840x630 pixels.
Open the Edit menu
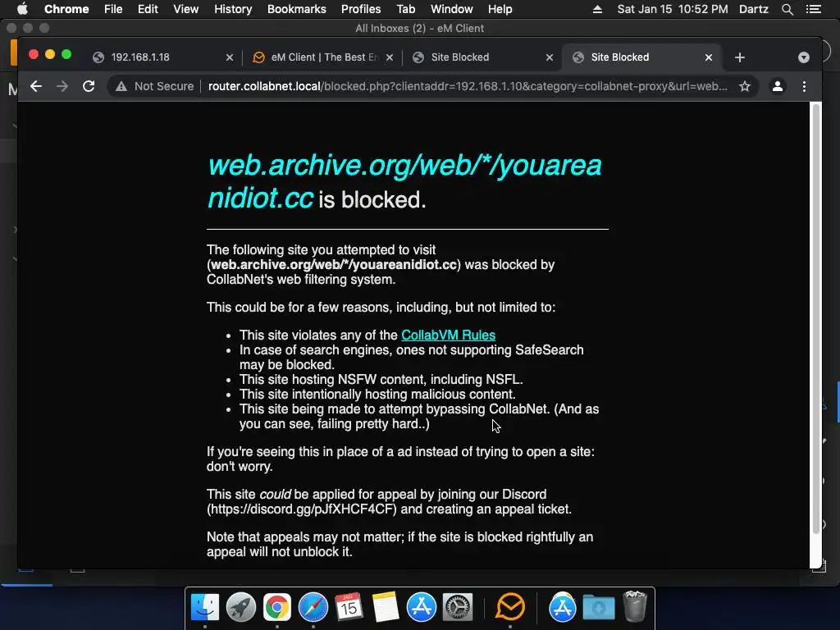(148, 9)
